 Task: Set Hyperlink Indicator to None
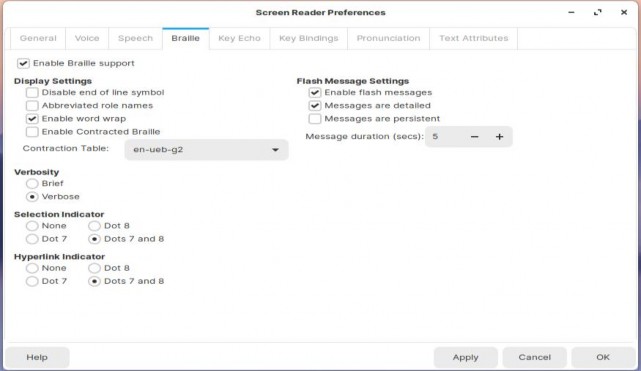click(32, 268)
